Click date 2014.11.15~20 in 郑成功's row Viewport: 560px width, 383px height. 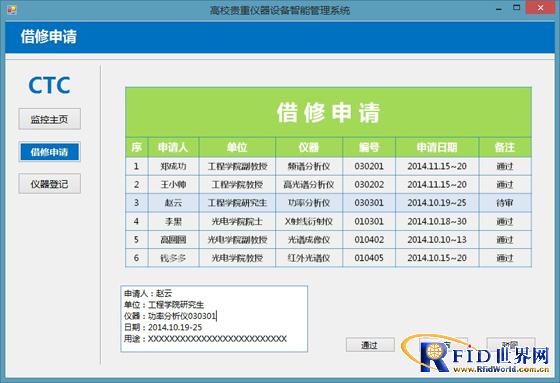click(x=437, y=166)
